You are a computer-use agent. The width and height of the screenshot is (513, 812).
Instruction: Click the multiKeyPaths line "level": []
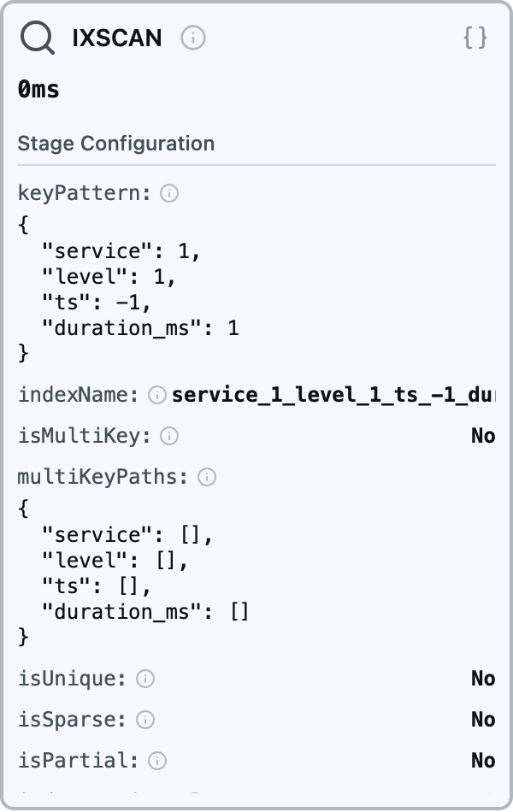click(115, 560)
